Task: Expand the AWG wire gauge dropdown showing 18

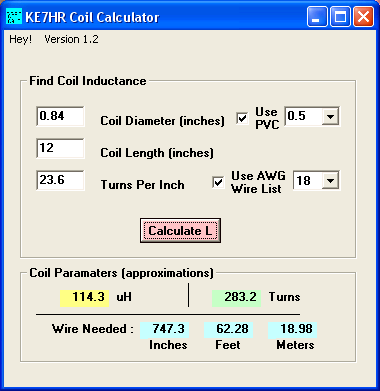Action: 330,181
